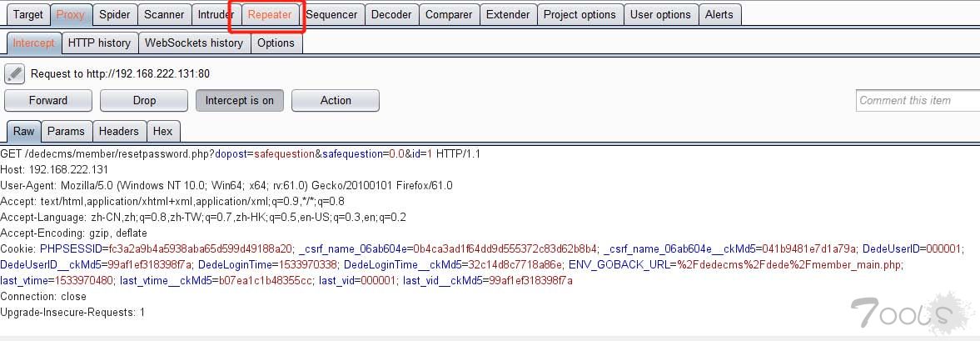Select the Comparer tab
This screenshot has height=341, width=980.
click(449, 14)
